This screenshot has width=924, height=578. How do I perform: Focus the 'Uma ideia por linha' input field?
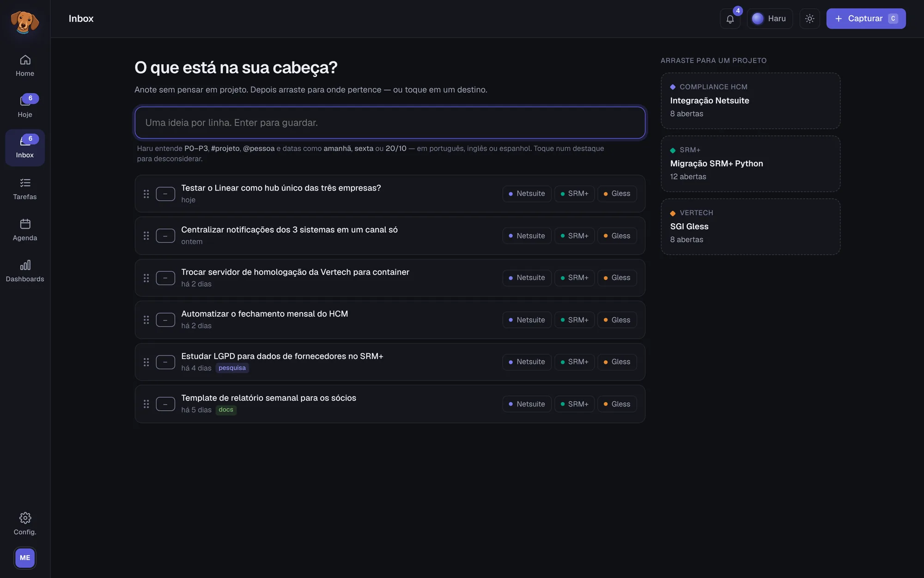pos(390,123)
